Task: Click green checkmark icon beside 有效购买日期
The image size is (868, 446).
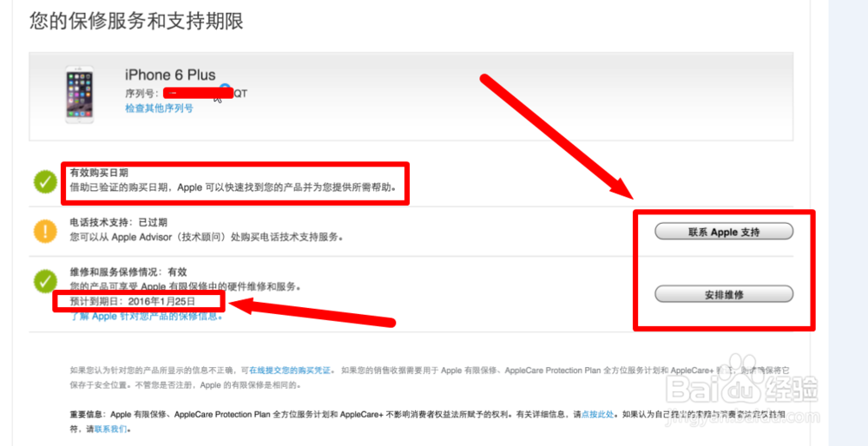Action: coord(45,181)
